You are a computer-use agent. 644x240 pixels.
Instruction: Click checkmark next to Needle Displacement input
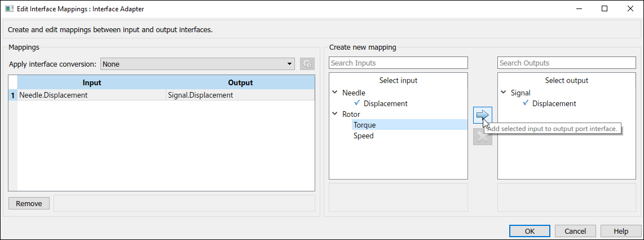356,103
